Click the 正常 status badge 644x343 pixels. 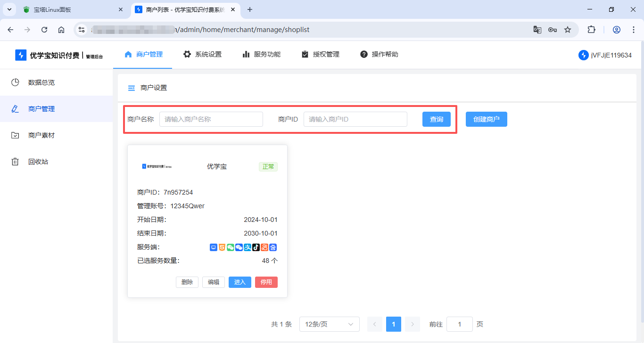click(268, 166)
